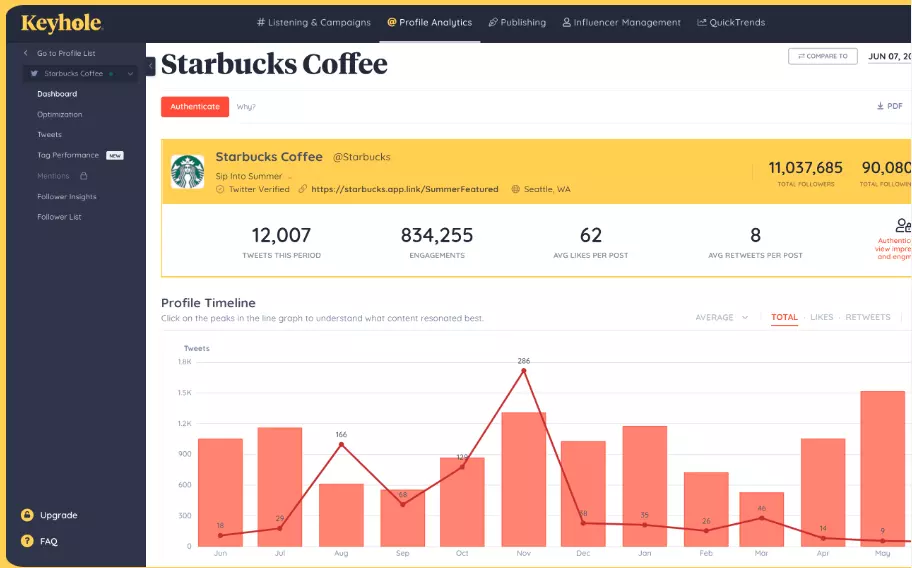The width and height of the screenshot is (912, 568).
Task: Click the Nov peak point labeled 286
Action: [523, 370]
